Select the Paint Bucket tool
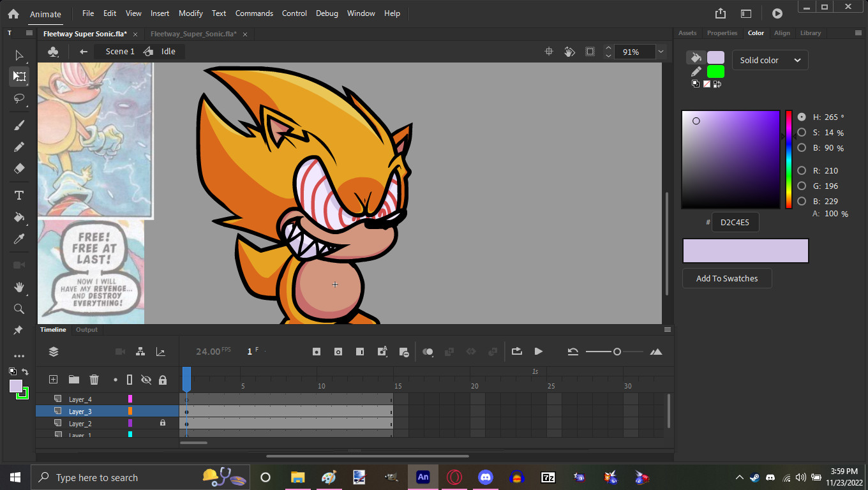Viewport: 868px width, 490px height. tap(19, 217)
